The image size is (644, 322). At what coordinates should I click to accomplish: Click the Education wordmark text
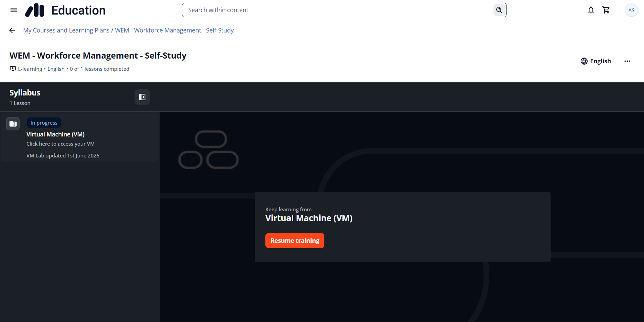(x=78, y=10)
